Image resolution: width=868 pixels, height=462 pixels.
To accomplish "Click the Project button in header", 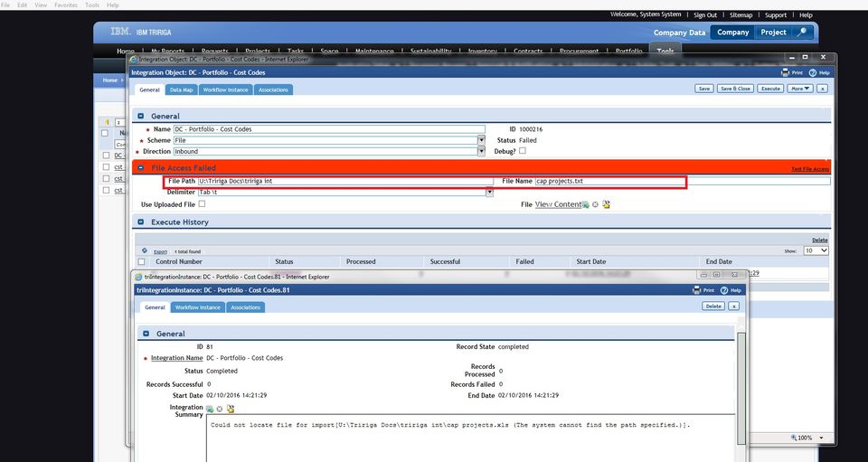I will [773, 32].
